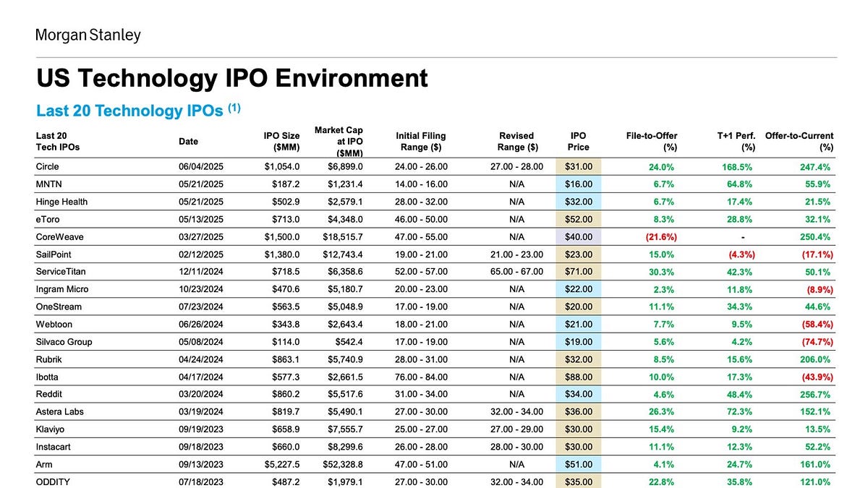Screen dimensions: 868x488
Task: Click the 'Date' column header
Action: tap(188, 141)
